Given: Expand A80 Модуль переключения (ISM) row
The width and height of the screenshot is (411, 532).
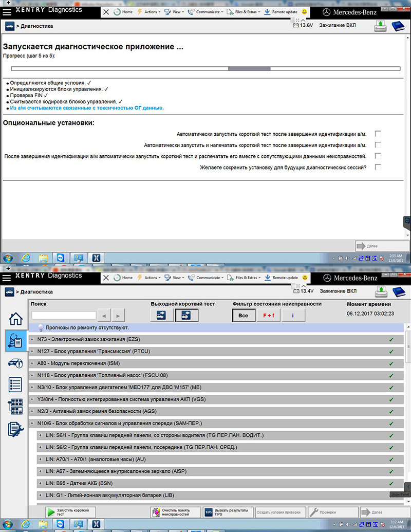Looking at the screenshot, I should pos(32,363).
